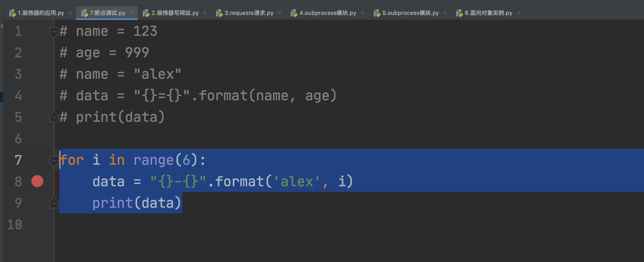Click the Python file icon of 4.subprocess模块.py
This screenshot has height=262, width=644.
point(294,13)
